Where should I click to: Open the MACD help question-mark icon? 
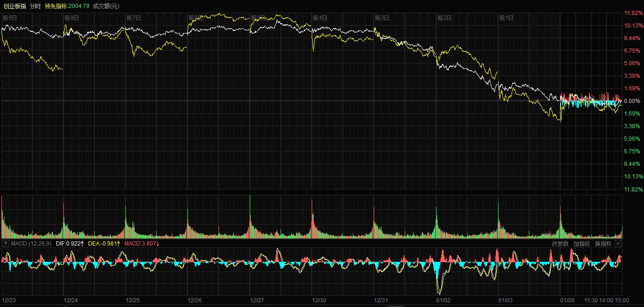(x=6, y=244)
